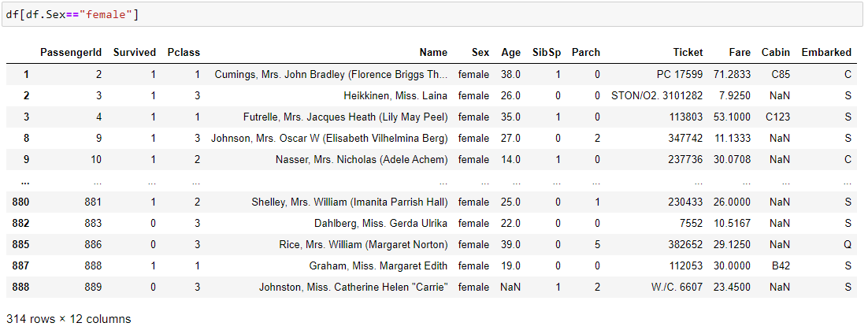
Task: Click the Heikkinen, Miss. Laina name cell
Action: pyautogui.click(x=395, y=96)
